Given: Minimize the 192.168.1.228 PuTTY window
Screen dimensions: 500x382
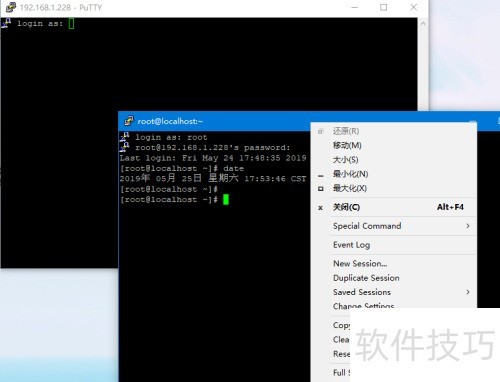Looking at the screenshot, I should coord(355,7).
